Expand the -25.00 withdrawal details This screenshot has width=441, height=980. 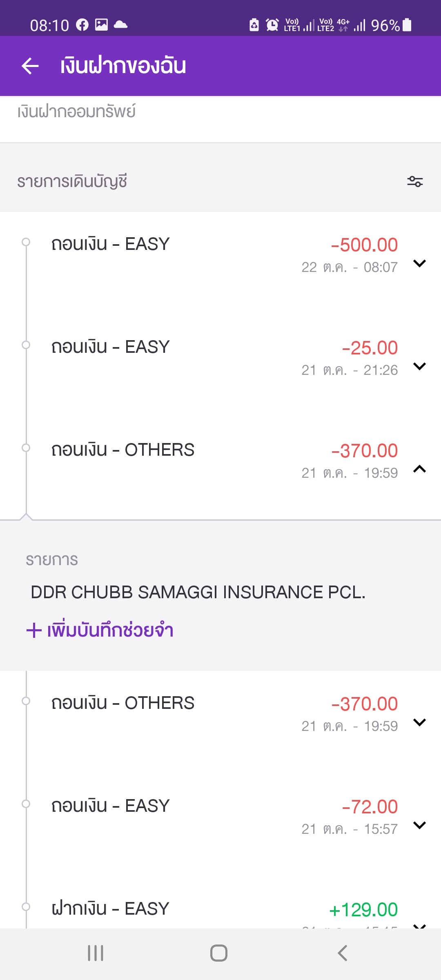click(x=419, y=366)
